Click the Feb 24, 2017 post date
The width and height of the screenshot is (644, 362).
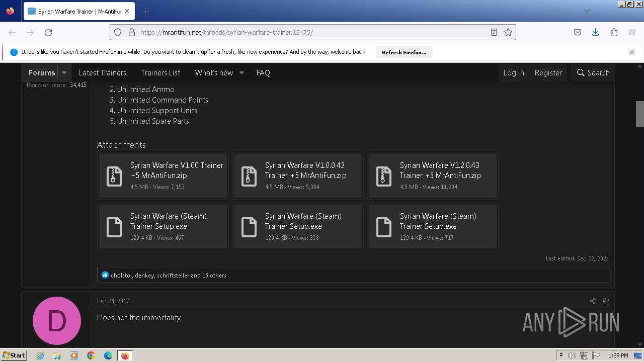113,301
